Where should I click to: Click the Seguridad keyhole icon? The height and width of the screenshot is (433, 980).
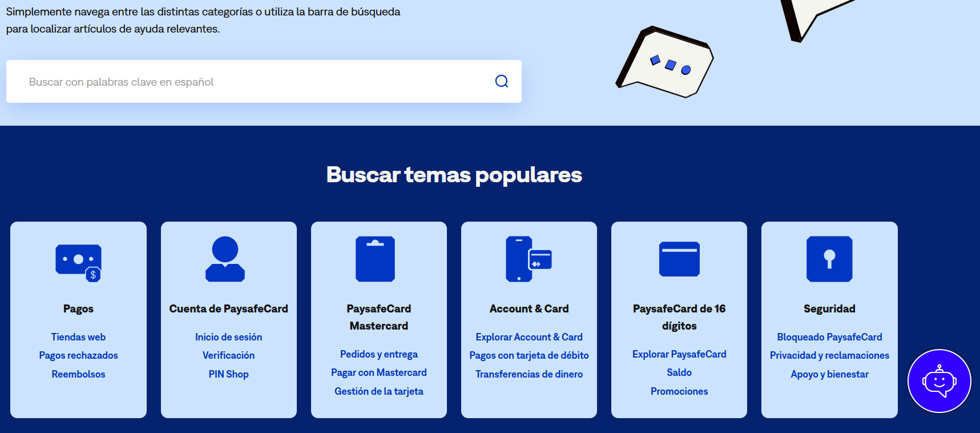[x=829, y=259]
